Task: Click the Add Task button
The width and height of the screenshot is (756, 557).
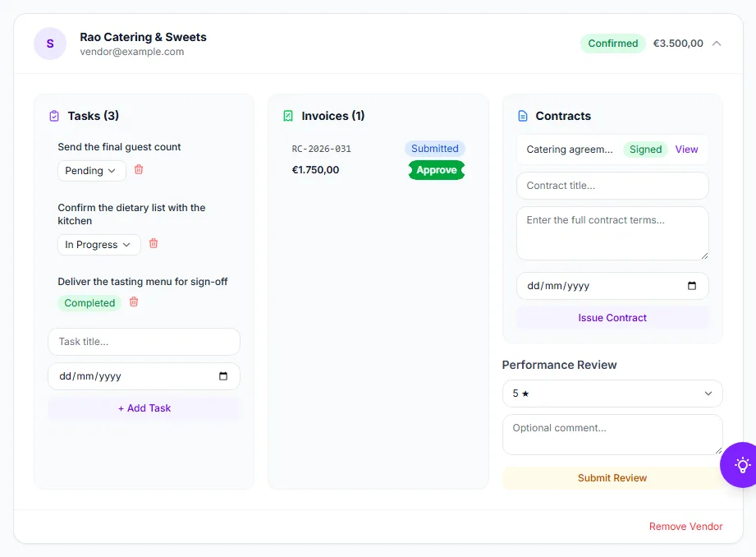Action: 144,407
